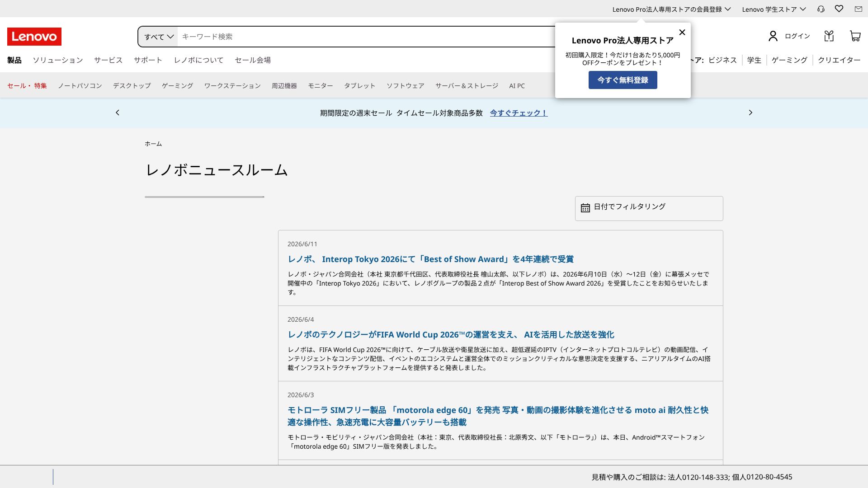Screen dimensions: 868x488
Task: Open the セール会場 menu
Action: click(x=253, y=60)
